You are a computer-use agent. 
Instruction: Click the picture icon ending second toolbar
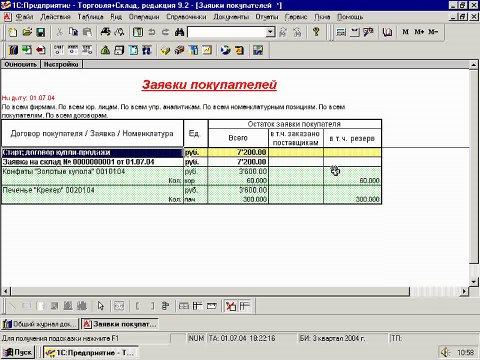pyautogui.click(x=258, y=50)
